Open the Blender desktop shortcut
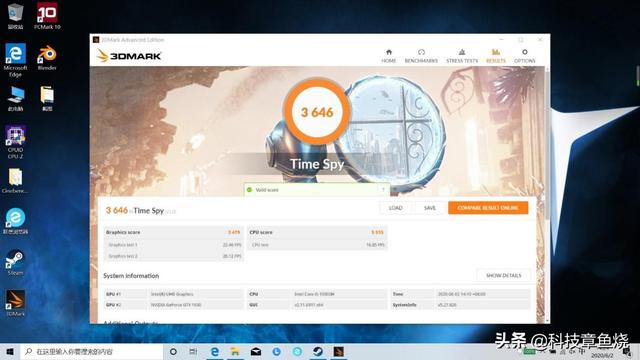This screenshot has height=360, width=640. pyautogui.click(x=47, y=58)
